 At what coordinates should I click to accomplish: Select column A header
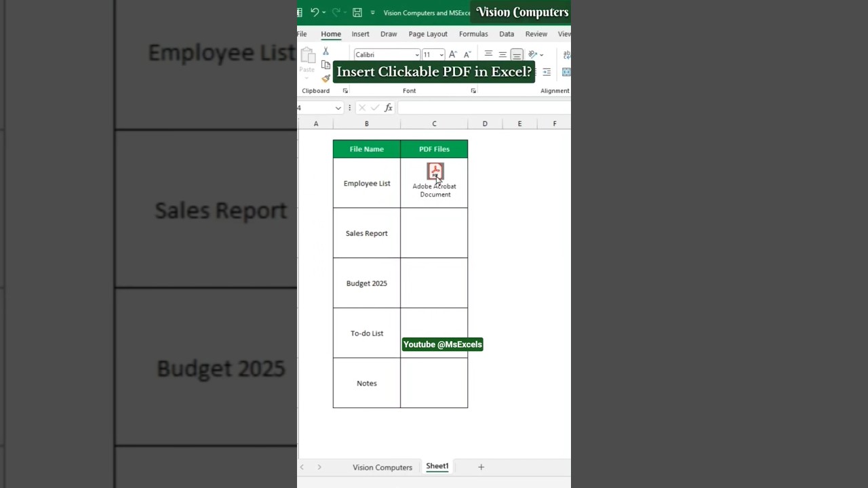316,123
